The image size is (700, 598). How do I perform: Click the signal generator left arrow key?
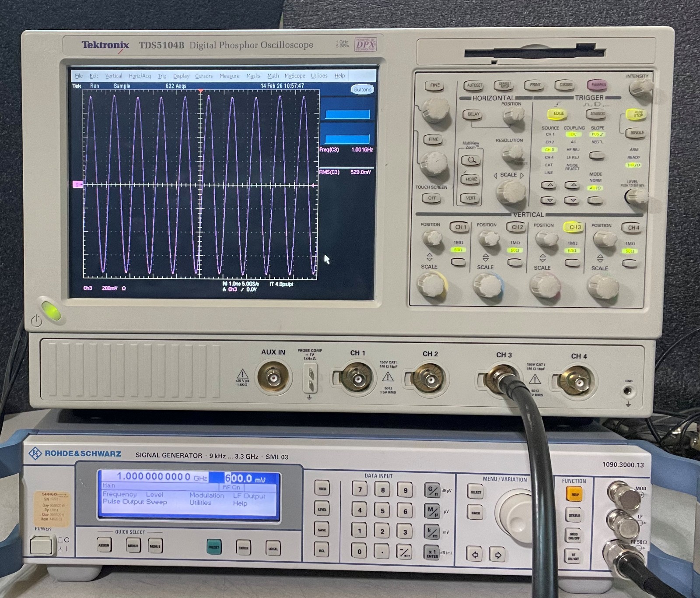pos(476,555)
